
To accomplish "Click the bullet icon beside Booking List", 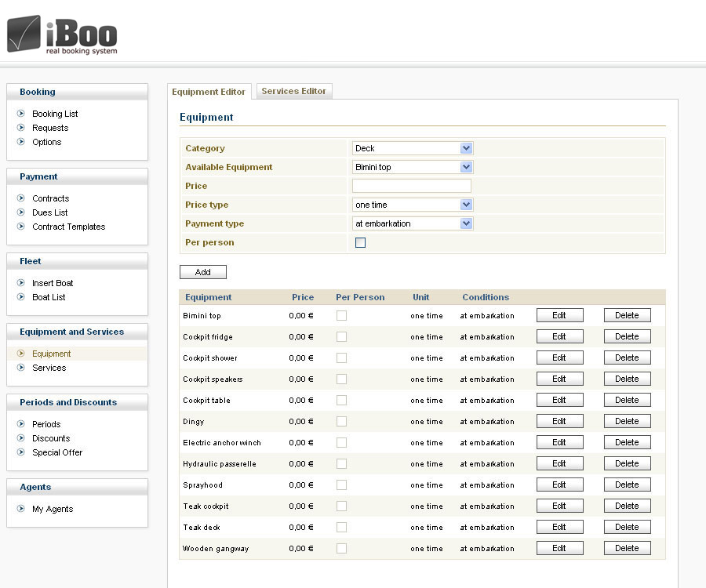I will pyautogui.click(x=21, y=114).
